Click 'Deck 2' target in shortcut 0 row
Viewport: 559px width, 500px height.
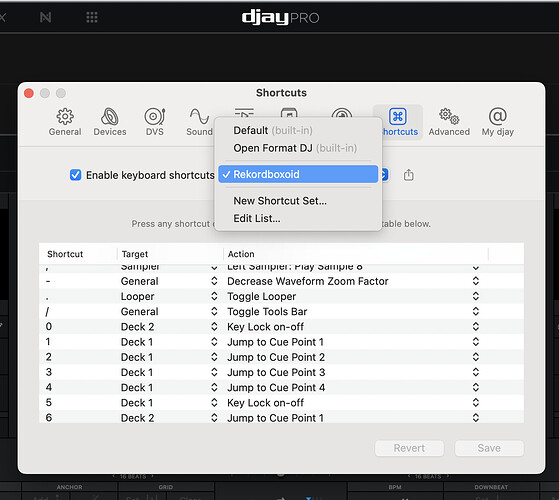point(138,327)
